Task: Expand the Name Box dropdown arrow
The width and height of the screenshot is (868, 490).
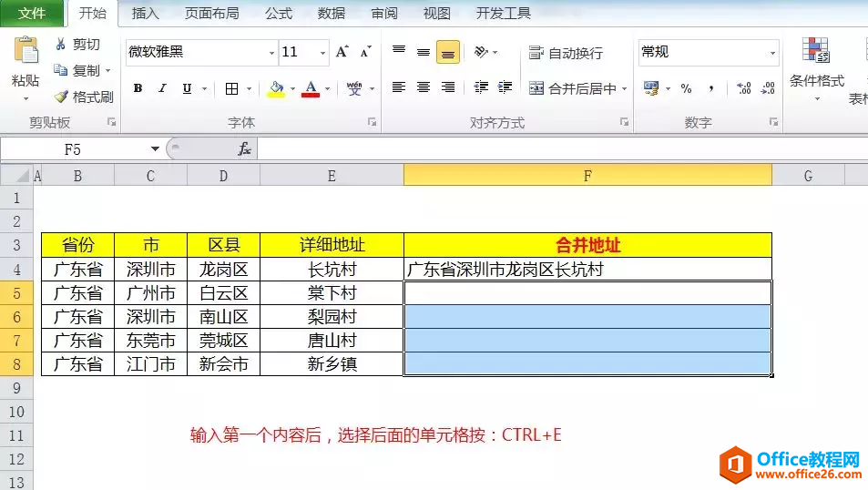Action: tap(155, 149)
